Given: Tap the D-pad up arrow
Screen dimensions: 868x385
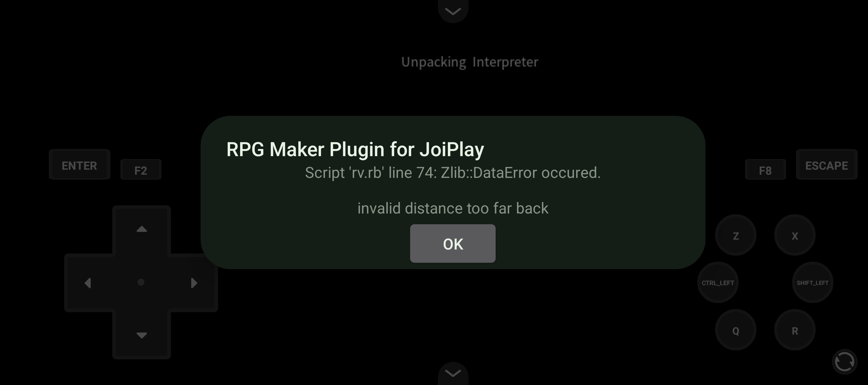Looking at the screenshot, I should point(141,229).
